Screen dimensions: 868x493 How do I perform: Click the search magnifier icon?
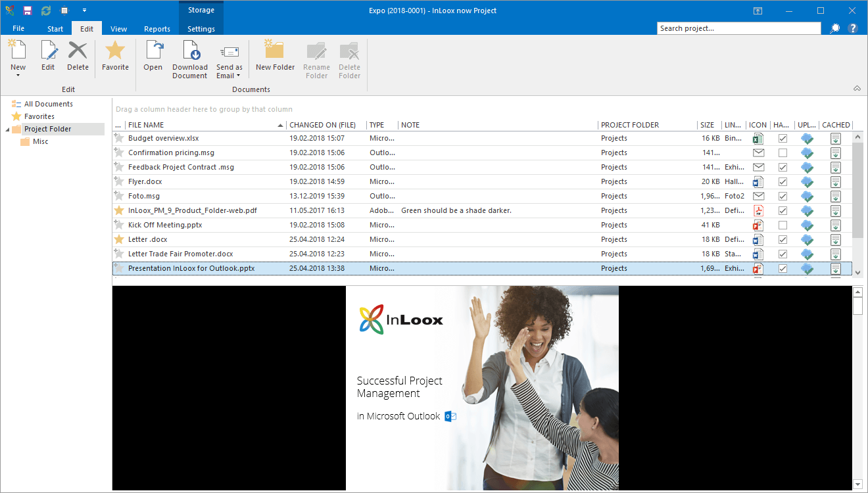tap(835, 28)
